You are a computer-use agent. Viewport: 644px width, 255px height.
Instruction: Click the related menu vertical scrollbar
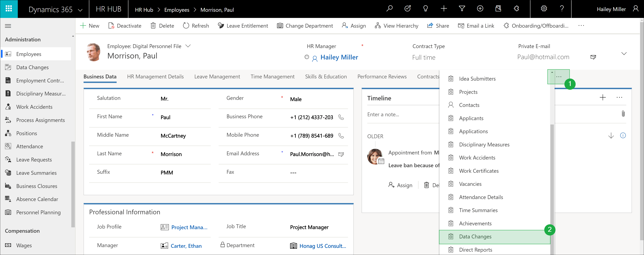(552, 190)
